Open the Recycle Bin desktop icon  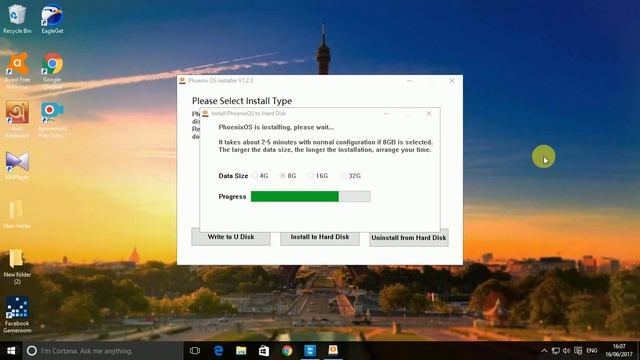[x=17, y=19]
